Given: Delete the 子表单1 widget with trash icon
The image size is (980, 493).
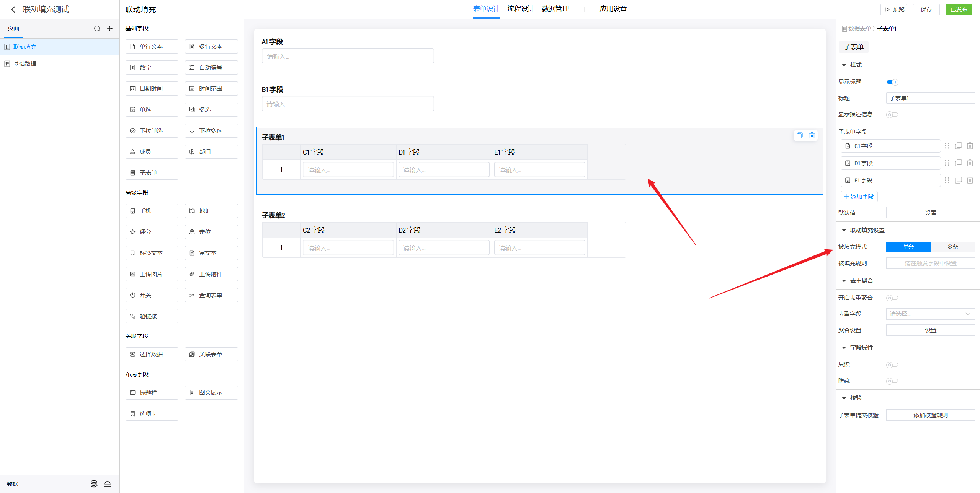Looking at the screenshot, I should [812, 135].
